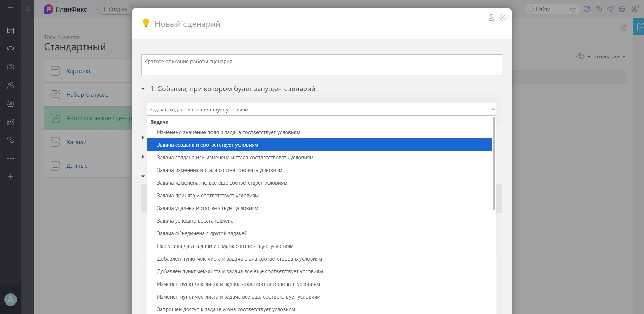The height and width of the screenshot is (314, 644).
Task: Select 'Изменено значение поля и задача соответствует условиям'
Action: pos(319,132)
